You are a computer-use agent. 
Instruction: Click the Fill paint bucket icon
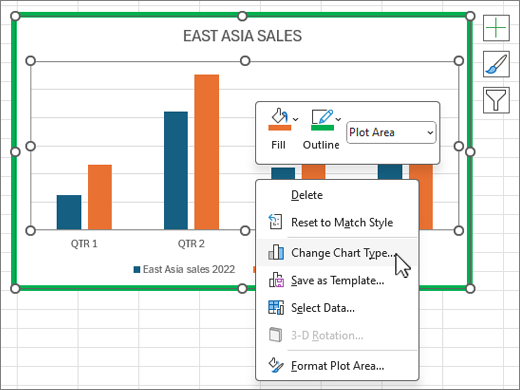(279, 116)
